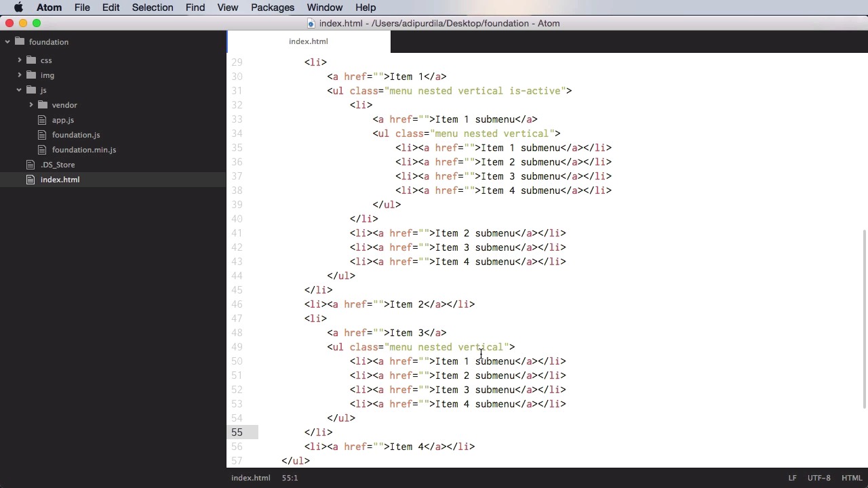Expand the img folder arrow

click(20, 75)
